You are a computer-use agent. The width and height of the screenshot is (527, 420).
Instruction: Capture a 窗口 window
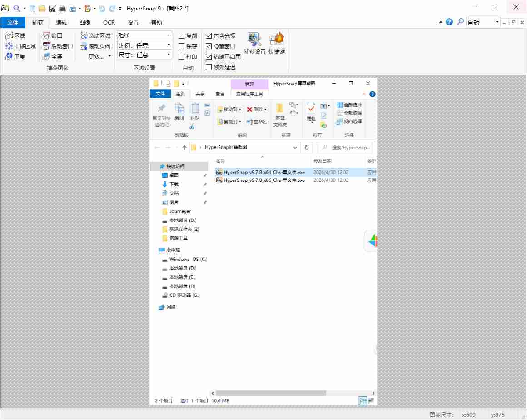52,35
